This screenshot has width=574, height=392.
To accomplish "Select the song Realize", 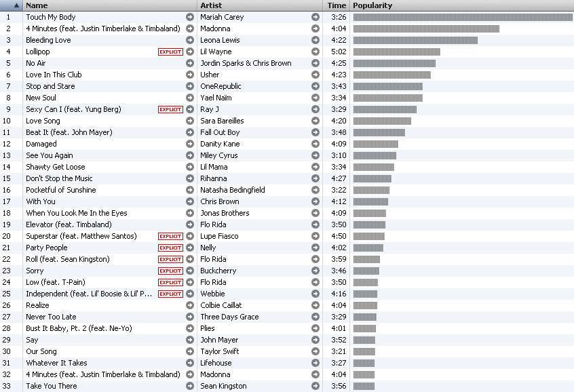I will tap(37, 305).
